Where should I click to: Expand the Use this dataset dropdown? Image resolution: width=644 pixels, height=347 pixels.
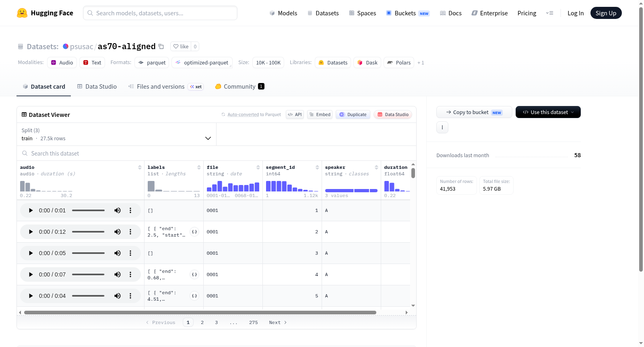click(548, 112)
